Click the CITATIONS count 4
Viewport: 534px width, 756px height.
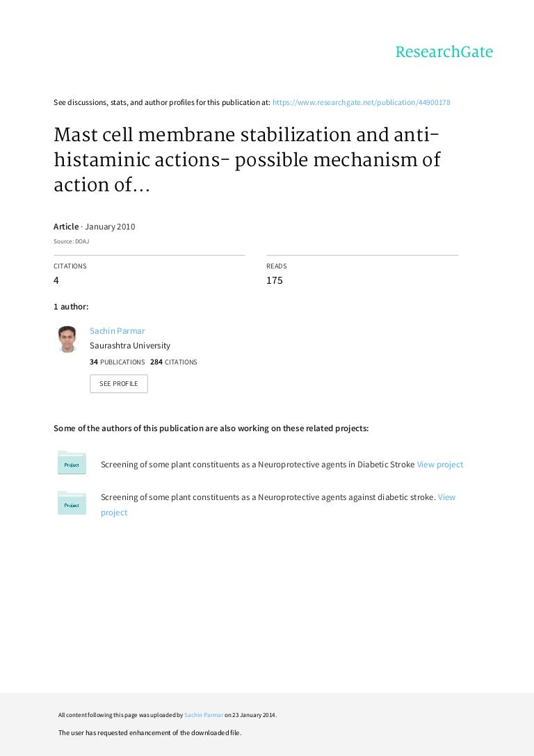coord(56,280)
